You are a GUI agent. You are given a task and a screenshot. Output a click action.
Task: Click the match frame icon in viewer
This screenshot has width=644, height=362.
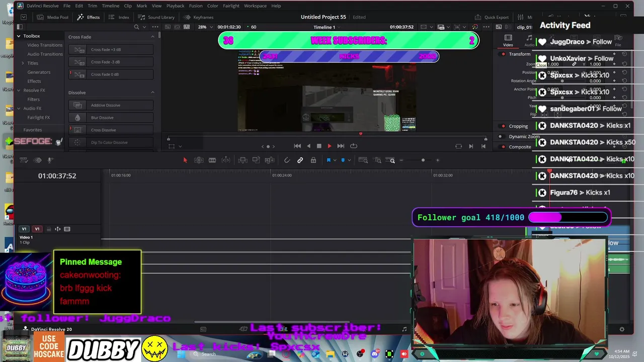pos(458,146)
